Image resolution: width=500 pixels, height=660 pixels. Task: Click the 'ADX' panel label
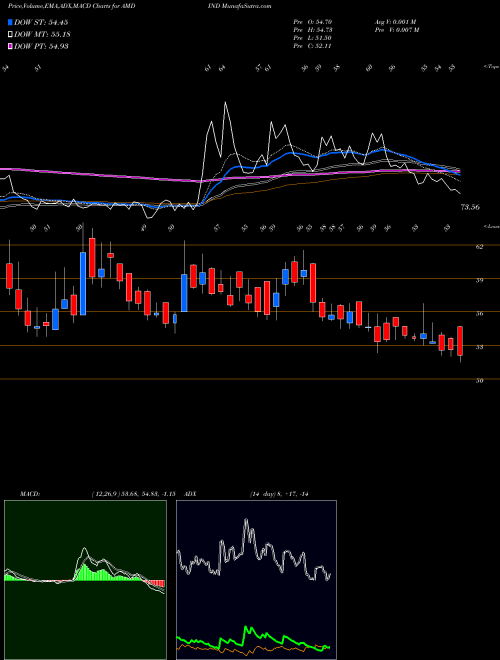pos(191,494)
